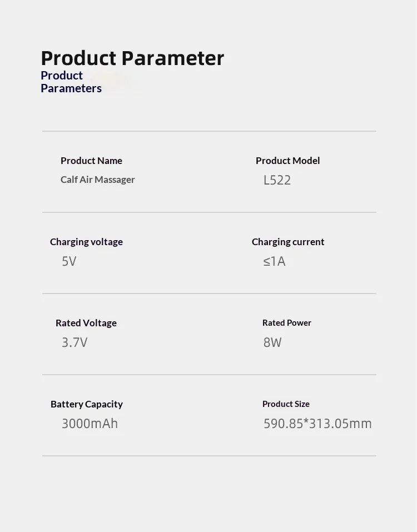Click the Product Model label

point(287,161)
